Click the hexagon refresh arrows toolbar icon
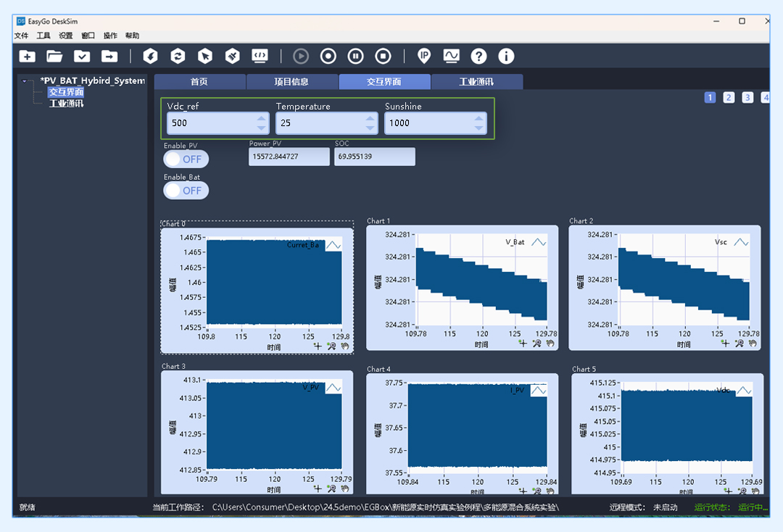 point(178,57)
